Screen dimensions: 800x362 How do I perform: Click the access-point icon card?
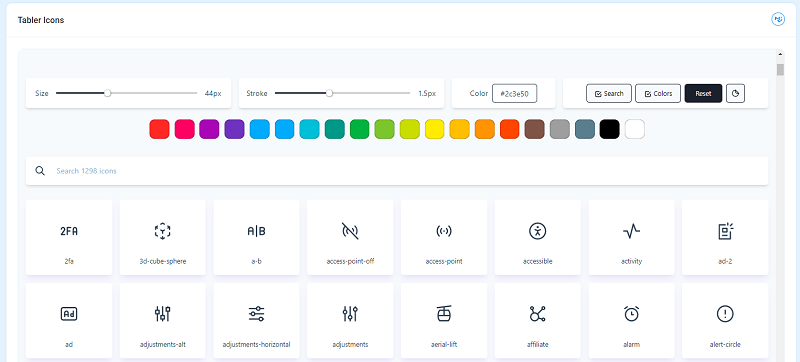coord(444,237)
